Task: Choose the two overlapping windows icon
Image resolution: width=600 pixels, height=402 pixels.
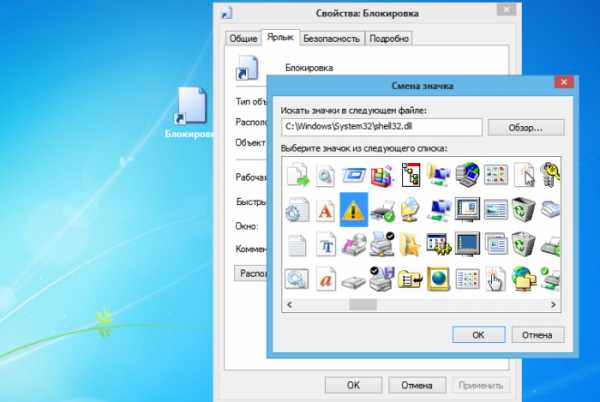Action: 496,244
